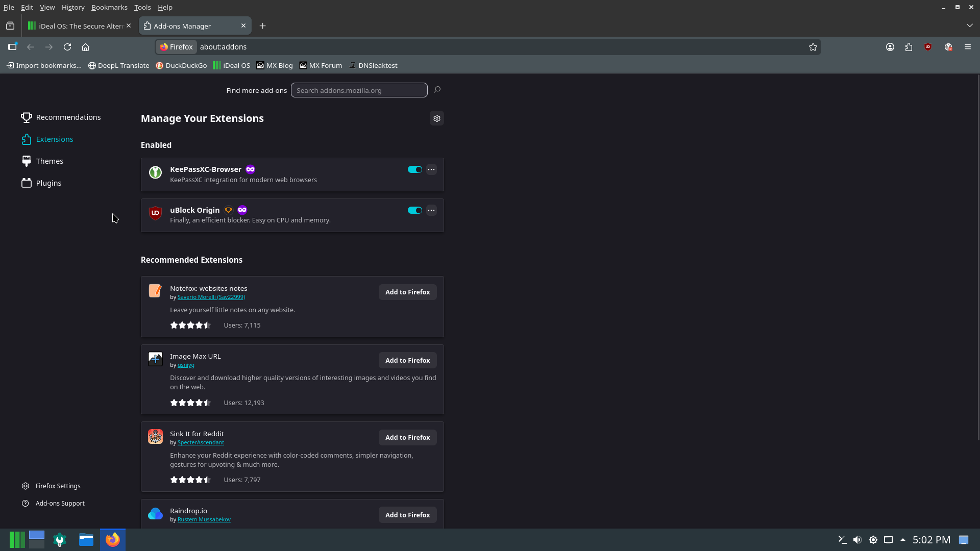Open the Extensions puzzle toolbar icon
This screenshot has height=551, width=980.
pyautogui.click(x=909, y=47)
